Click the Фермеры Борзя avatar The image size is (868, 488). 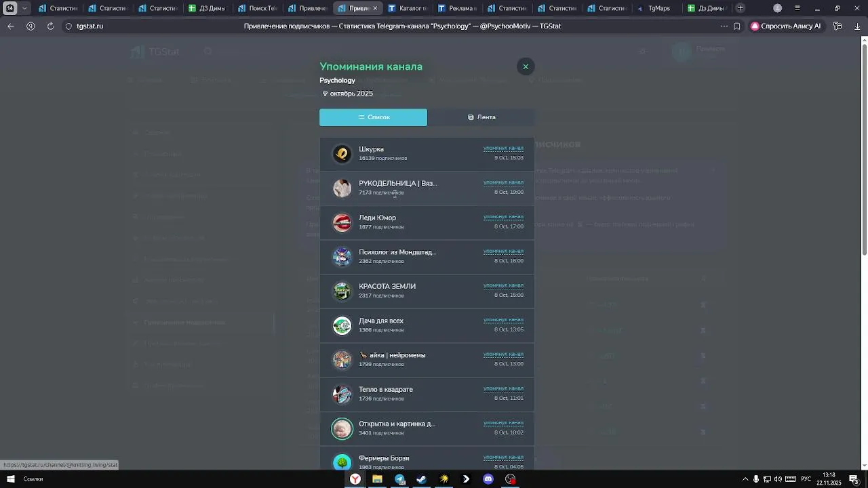pyautogui.click(x=342, y=462)
